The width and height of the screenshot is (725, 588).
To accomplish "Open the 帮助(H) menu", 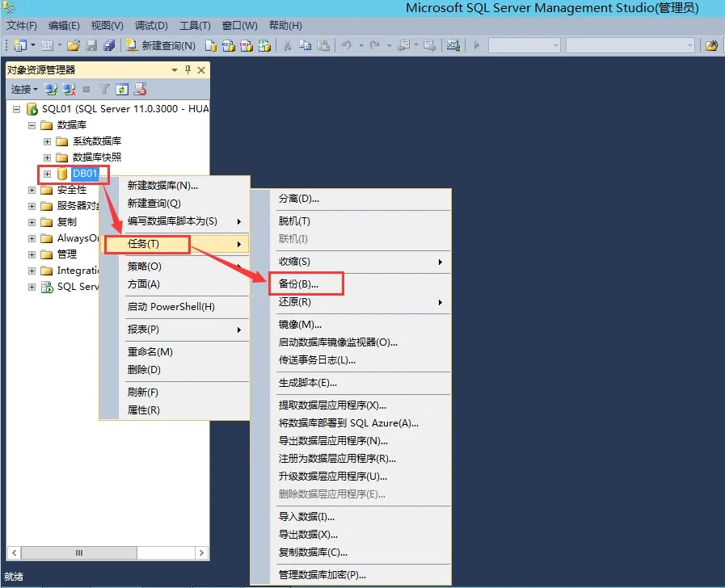I will click(285, 25).
